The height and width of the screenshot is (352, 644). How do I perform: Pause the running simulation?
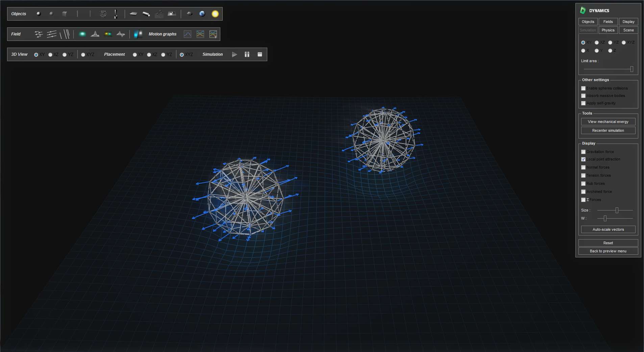coord(247,54)
